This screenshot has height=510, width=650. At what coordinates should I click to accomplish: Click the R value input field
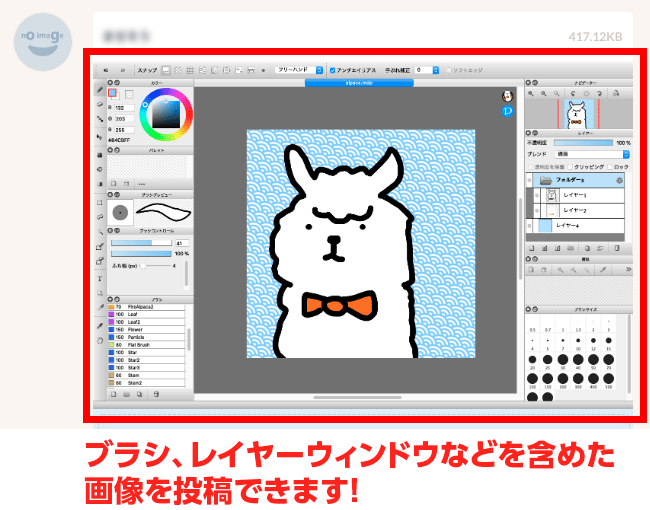tap(124, 108)
